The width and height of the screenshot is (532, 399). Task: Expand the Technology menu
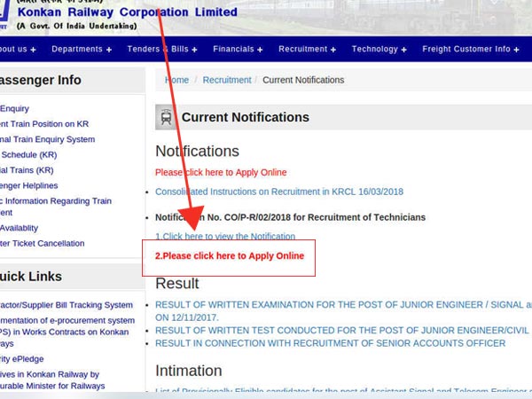point(379,49)
